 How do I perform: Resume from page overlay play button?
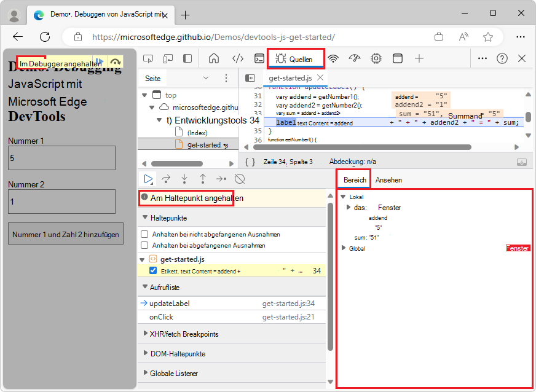coord(99,62)
